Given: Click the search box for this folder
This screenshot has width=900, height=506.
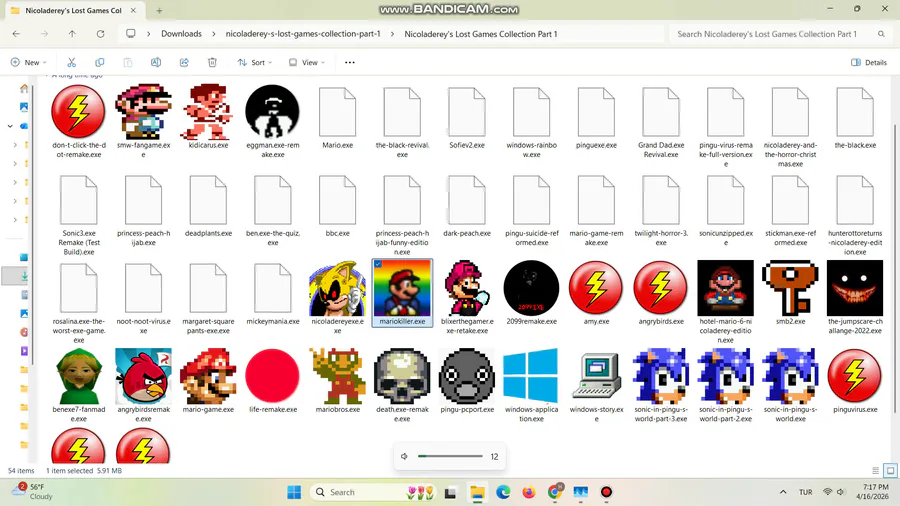Looking at the screenshot, I should (779, 34).
